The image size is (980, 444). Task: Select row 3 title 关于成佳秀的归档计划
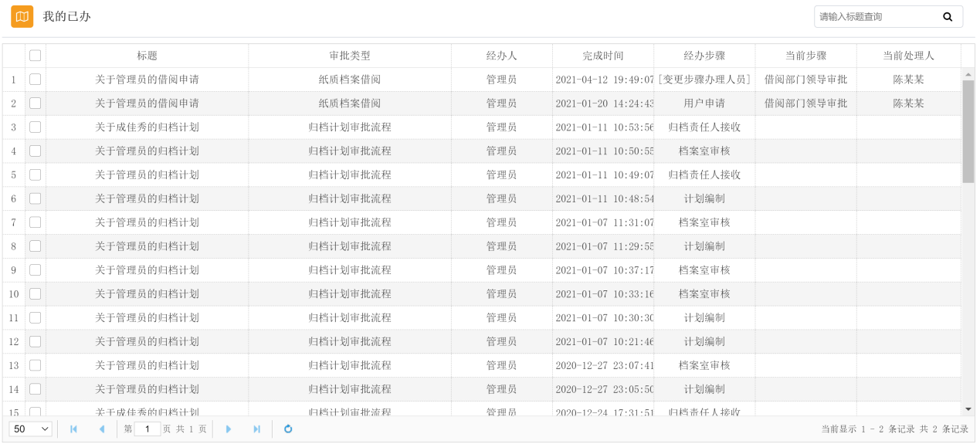pos(147,127)
